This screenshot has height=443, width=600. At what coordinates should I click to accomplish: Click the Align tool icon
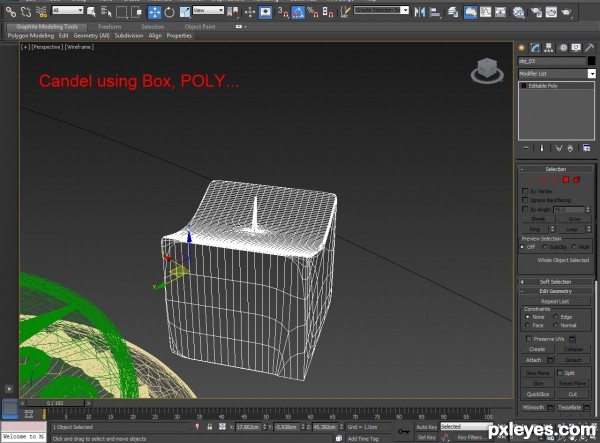click(435, 12)
